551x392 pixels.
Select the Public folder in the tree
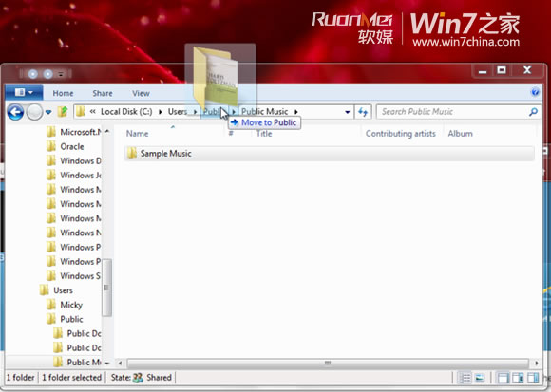point(65,319)
